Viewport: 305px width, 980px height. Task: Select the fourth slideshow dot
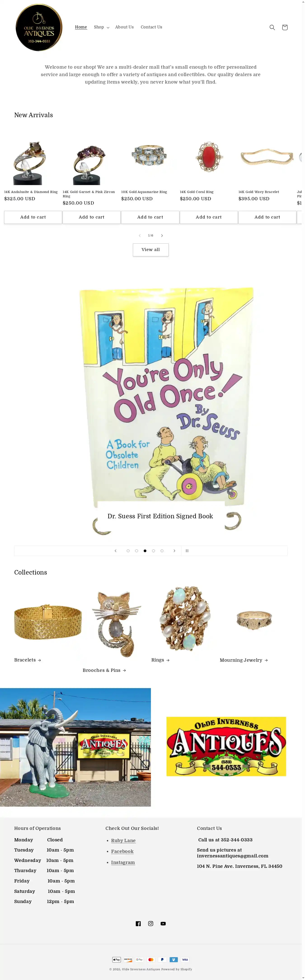click(153, 550)
